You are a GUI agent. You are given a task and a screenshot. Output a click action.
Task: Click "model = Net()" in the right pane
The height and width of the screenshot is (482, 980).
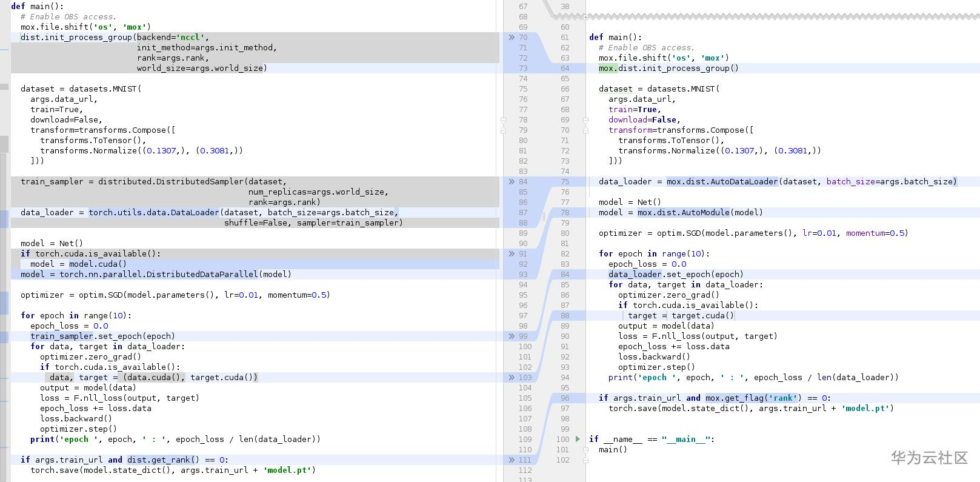[630, 203]
